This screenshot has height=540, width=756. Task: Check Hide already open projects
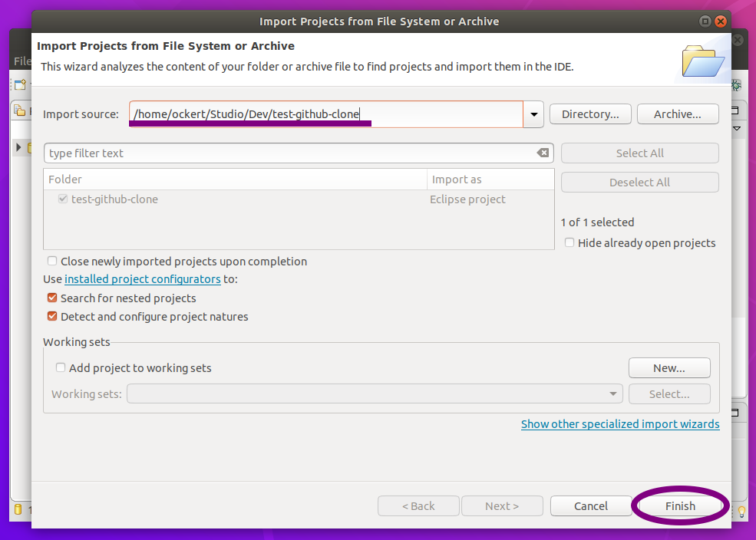pos(569,243)
